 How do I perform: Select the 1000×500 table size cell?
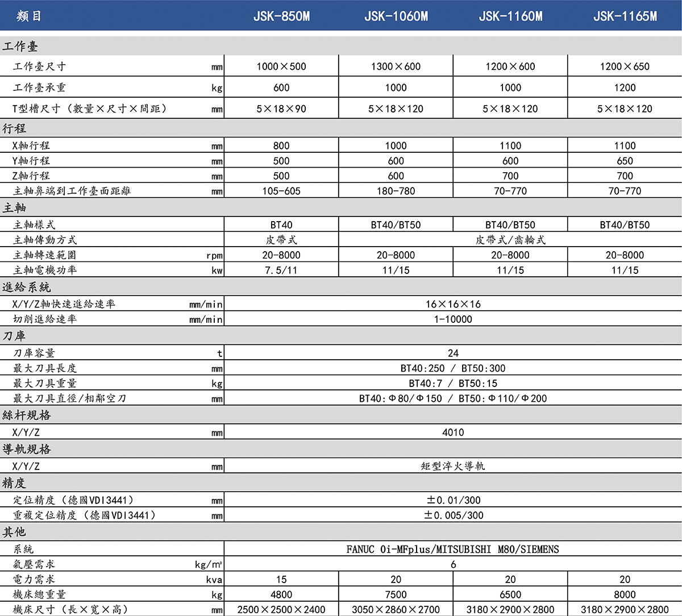[x=281, y=66]
